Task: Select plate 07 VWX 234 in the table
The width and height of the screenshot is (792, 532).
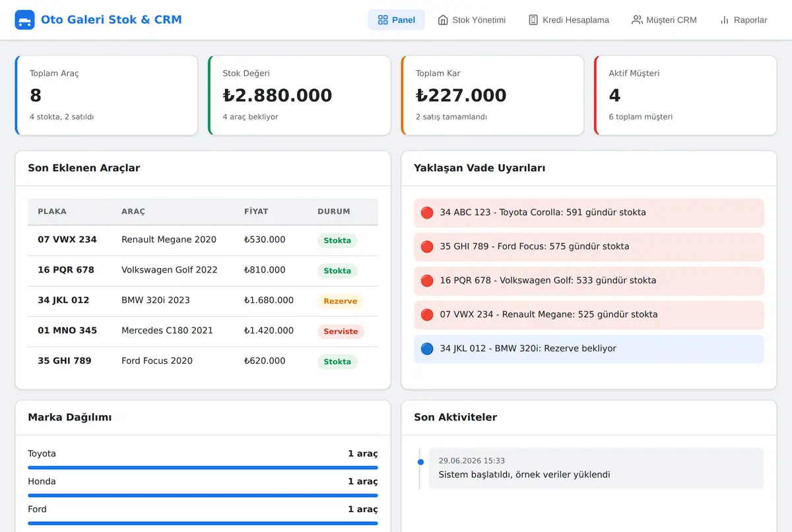Action: [x=67, y=240]
